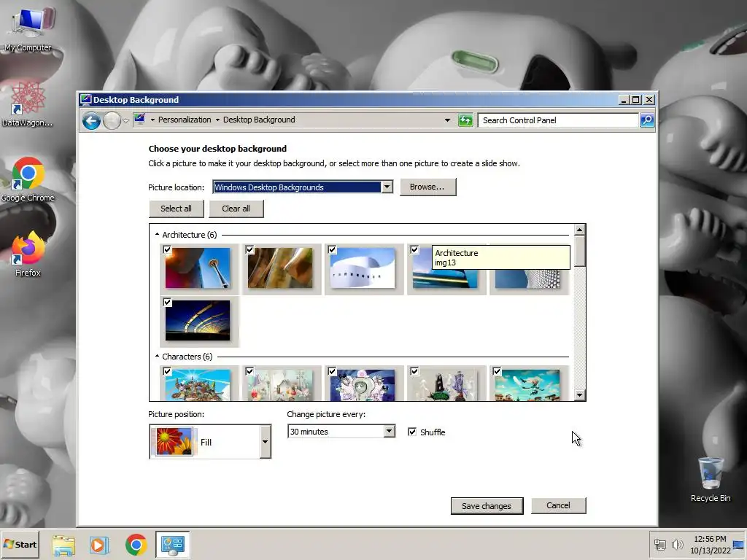Viewport: 747px width, 560px height.
Task: Click the Desktop Background title bar icon
Action: (x=86, y=99)
